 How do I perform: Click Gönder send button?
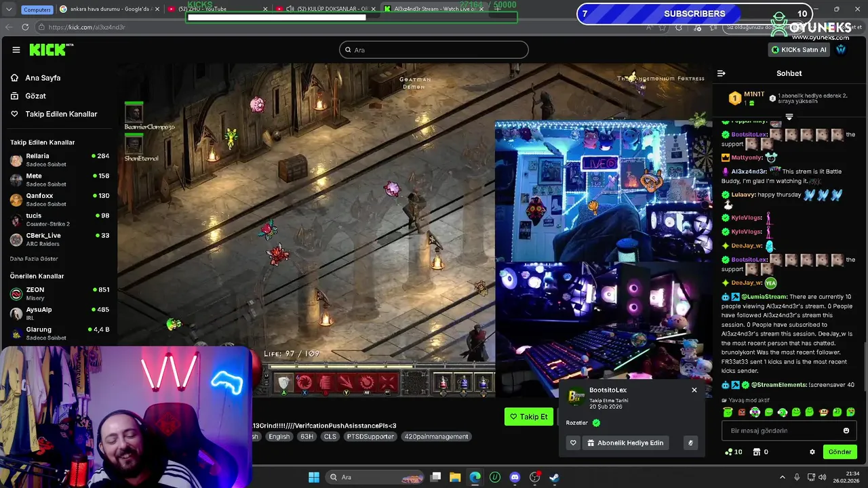840,451
